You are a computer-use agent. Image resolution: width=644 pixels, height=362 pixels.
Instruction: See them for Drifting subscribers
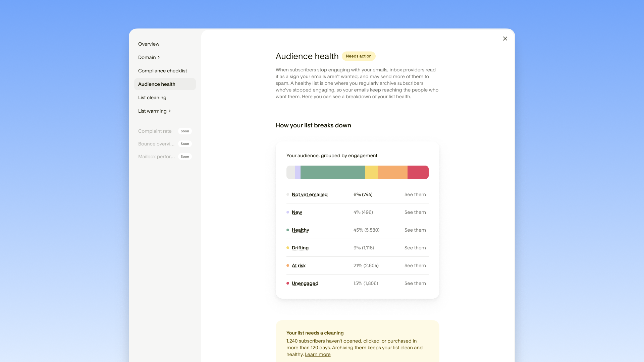coord(415,248)
